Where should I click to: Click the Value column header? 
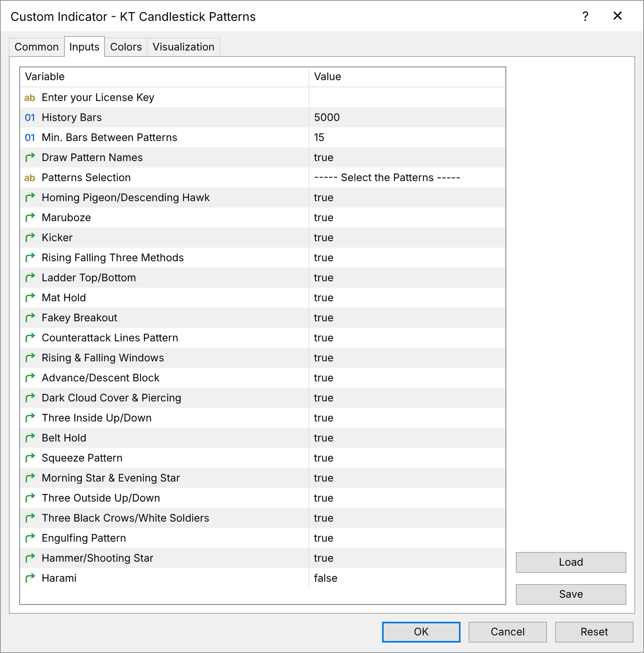(x=407, y=77)
